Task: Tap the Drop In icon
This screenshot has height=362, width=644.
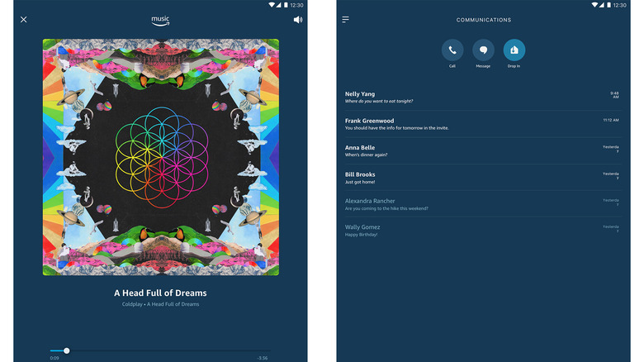Action: coord(514,50)
